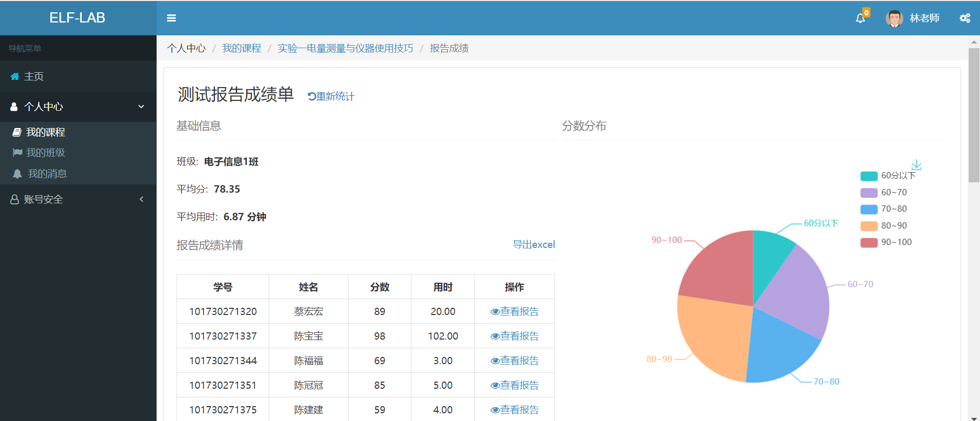Click the 林老师 username
The image size is (980, 421).
(x=924, y=18)
